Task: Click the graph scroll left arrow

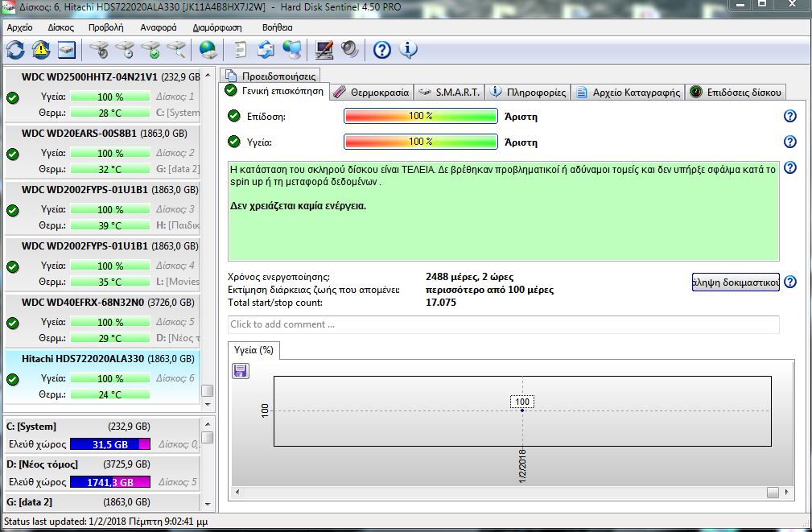Action: (237, 492)
